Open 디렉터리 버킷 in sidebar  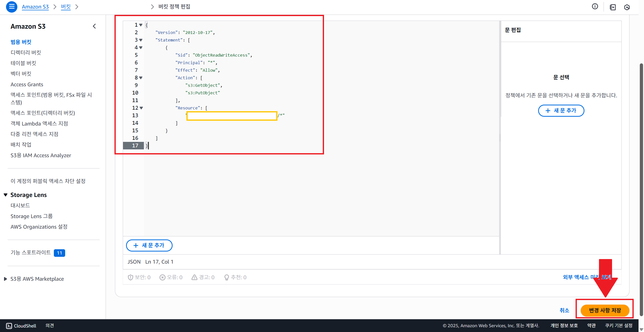(x=26, y=52)
